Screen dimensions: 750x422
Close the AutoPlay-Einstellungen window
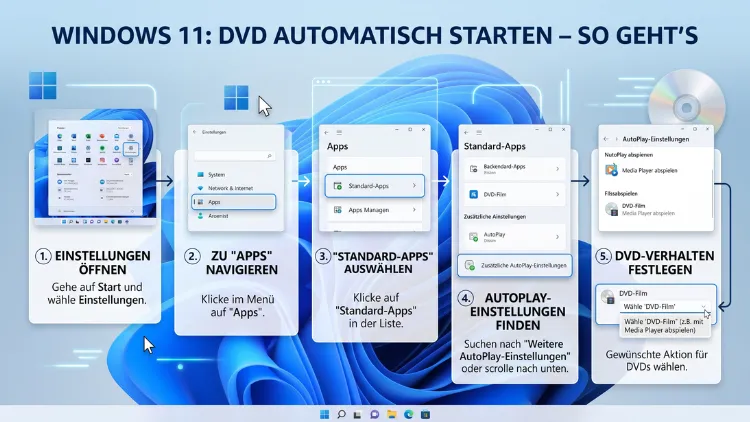(x=707, y=129)
